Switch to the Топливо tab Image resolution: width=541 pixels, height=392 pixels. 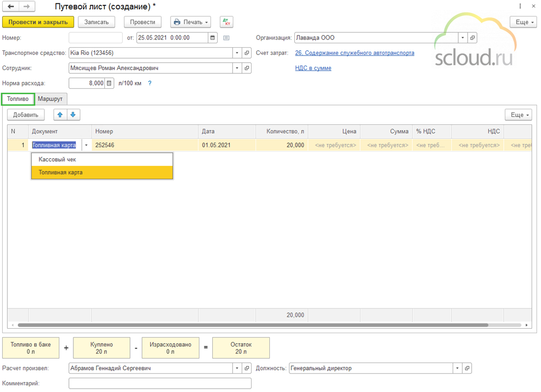(18, 99)
